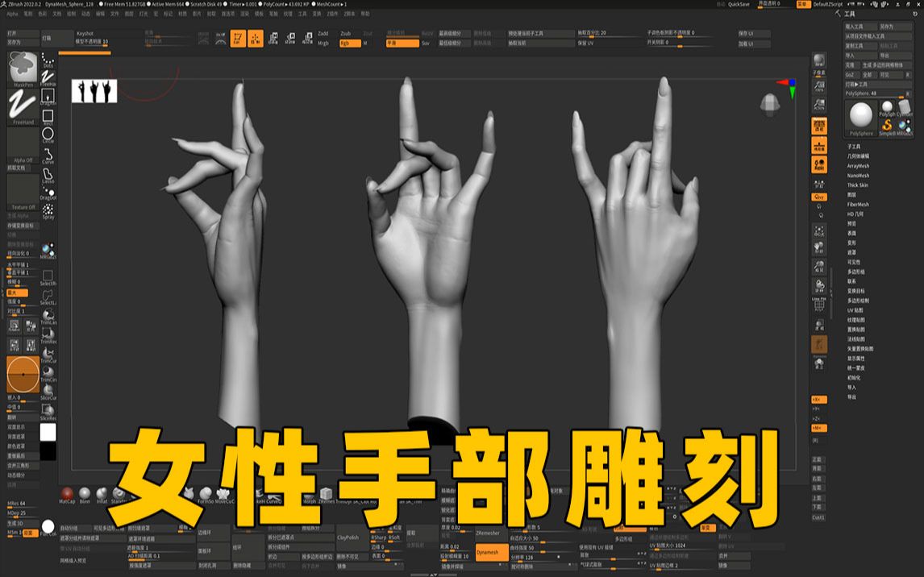Open the Alpha menu
This screenshot has width=924, height=577.
(12, 14)
